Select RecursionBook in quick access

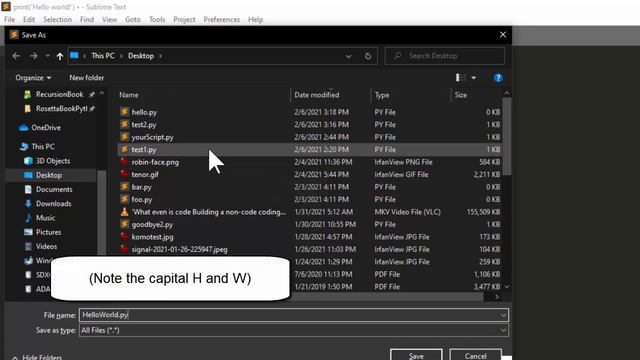pyautogui.click(x=59, y=94)
